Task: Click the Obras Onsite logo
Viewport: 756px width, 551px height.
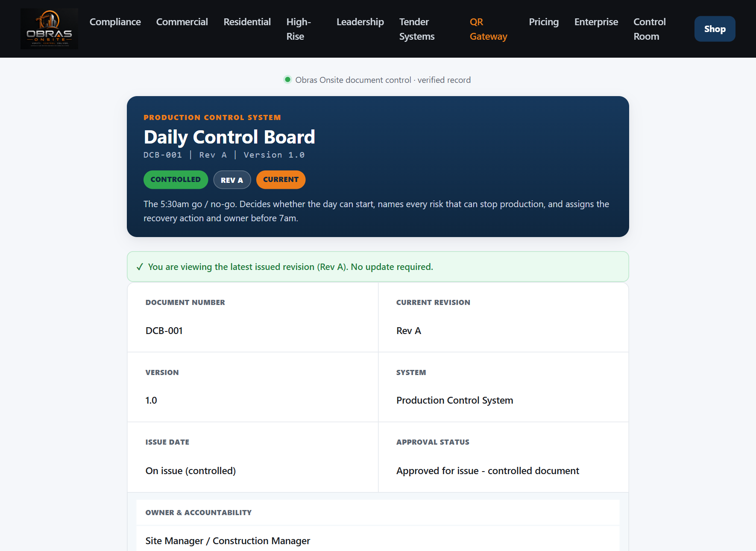Action: tap(49, 29)
